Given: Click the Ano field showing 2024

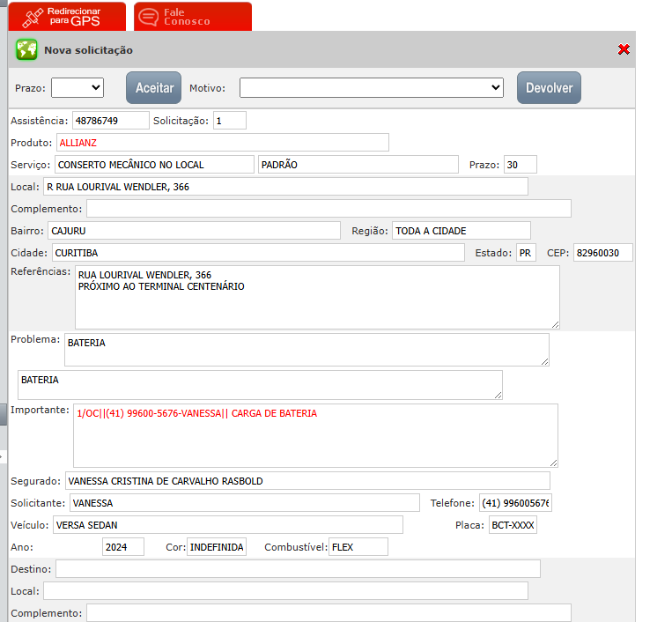Looking at the screenshot, I should 123,547.
